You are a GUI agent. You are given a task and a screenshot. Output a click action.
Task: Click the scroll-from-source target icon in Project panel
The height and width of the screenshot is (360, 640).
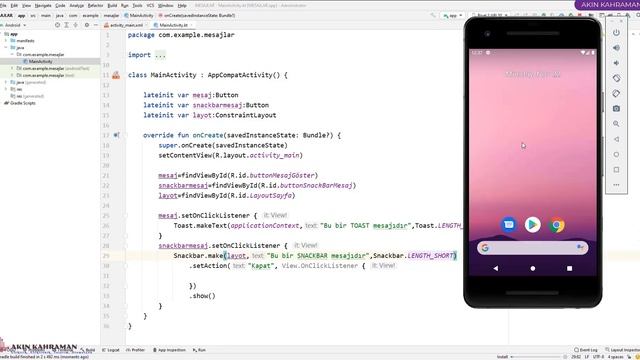(57, 25)
